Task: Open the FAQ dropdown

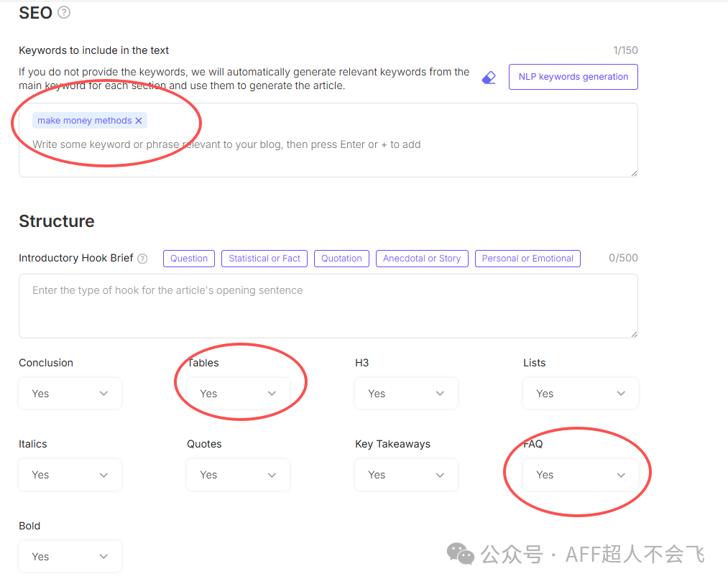Action: click(x=581, y=475)
